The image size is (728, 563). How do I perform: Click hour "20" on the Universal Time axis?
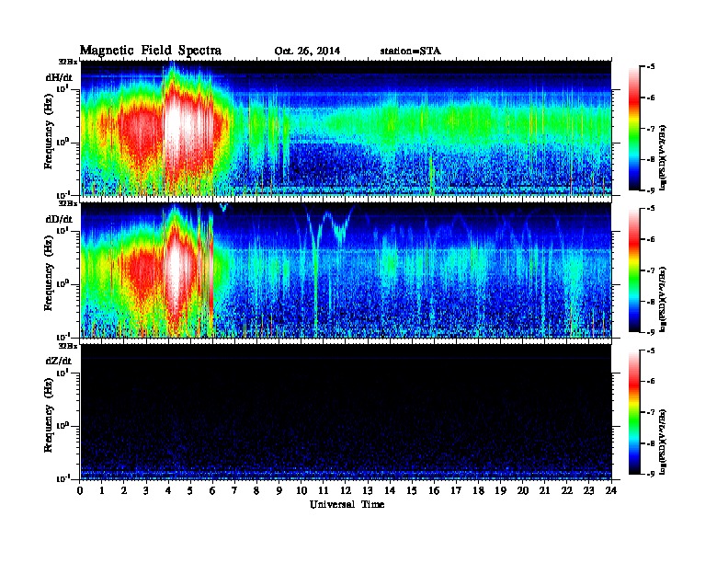pos(523,490)
